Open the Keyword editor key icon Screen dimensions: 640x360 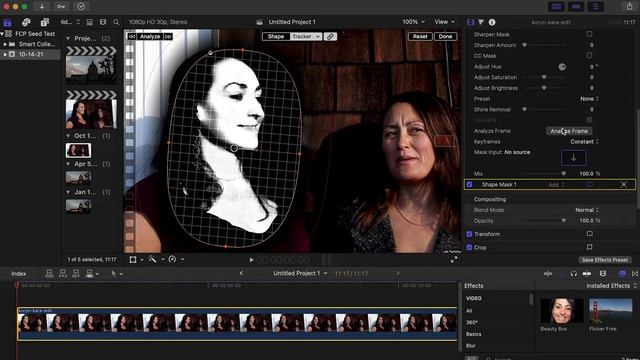point(61,7)
